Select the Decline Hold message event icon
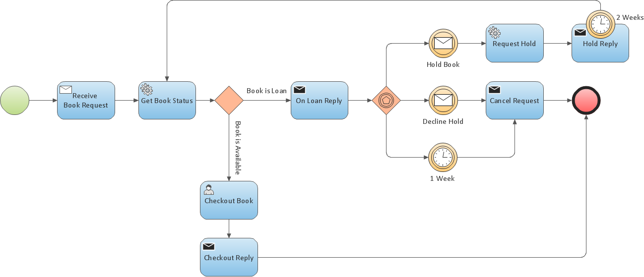 [x=443, y=101]
